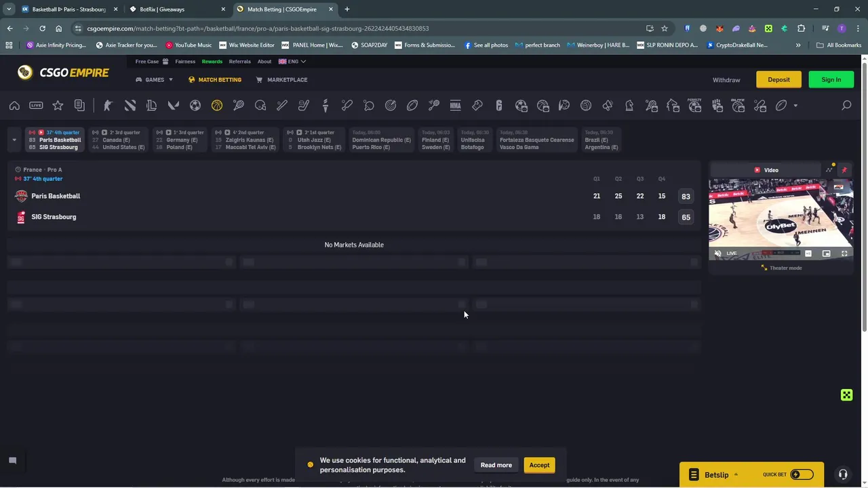This screenshot has width=868, height=488.
Task: Open the Referrals menu item
Action: (240, 62)
